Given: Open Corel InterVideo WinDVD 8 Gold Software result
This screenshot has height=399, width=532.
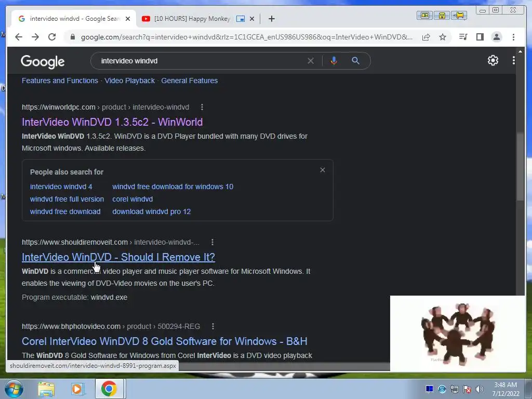Looking at the screenshot, I should [165, 341].
